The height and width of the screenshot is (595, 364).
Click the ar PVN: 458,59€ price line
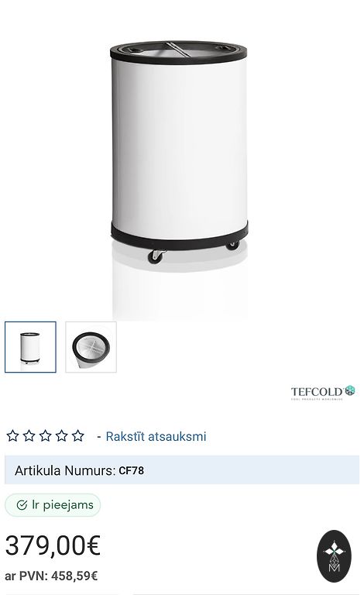coord(51,576)
